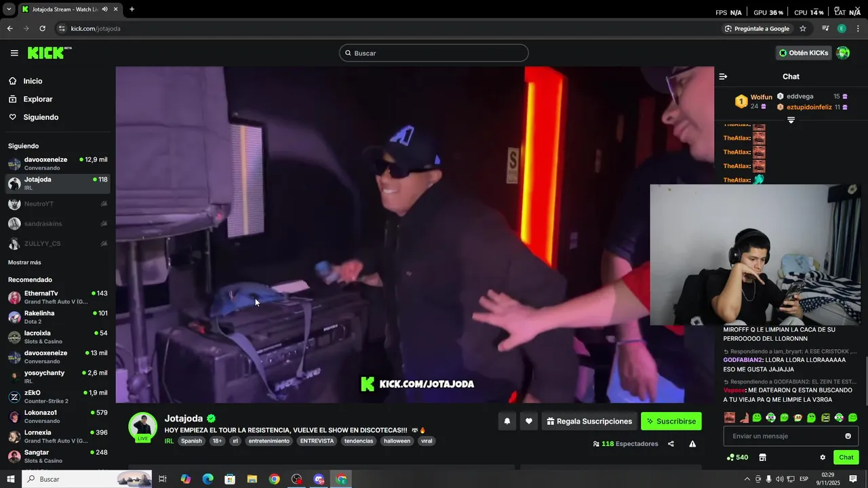The height and width of the screenshot is (488, 868).
Task: Click the user profile avatar in header
Action: pos(843,53)
